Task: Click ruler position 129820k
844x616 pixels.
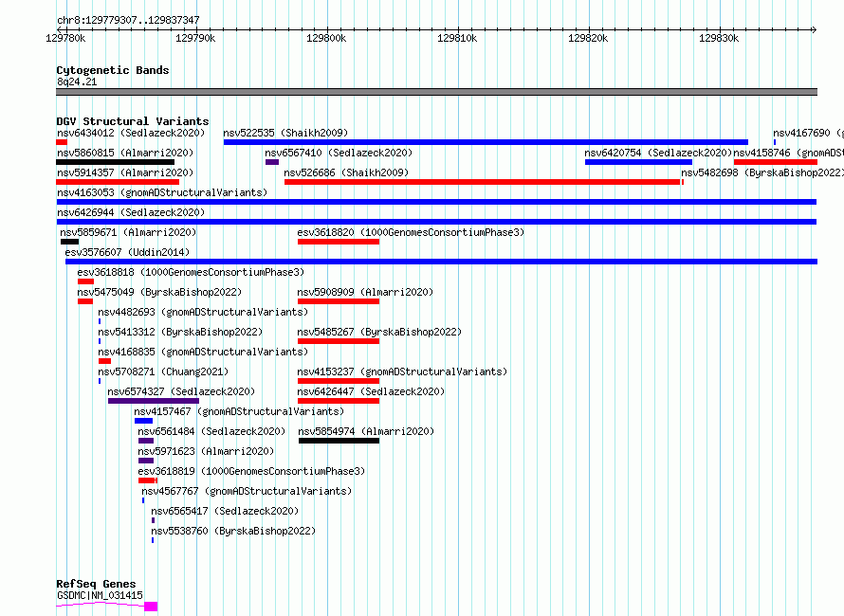Action: [x=588, y=38]
